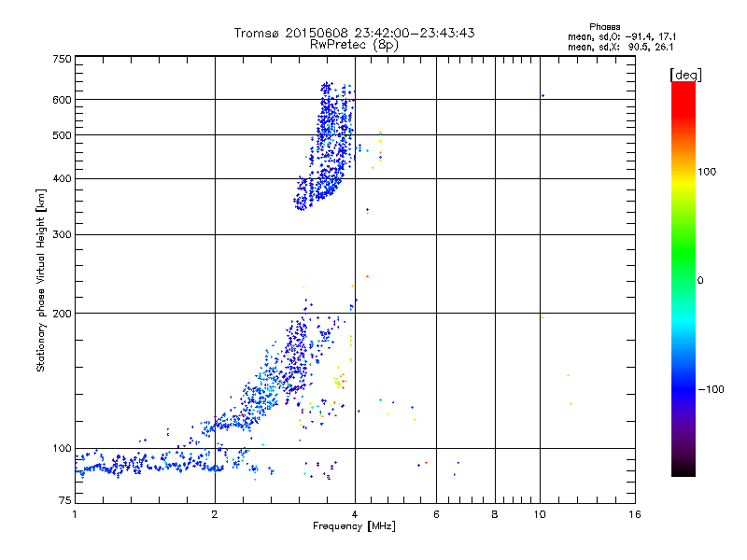Image resolution: width=747 pixels, height=560 pixels.
Task: Click the plot title "Tromsø 20150608 23:42:00-23:43:43"
Action: pos(354,33)
